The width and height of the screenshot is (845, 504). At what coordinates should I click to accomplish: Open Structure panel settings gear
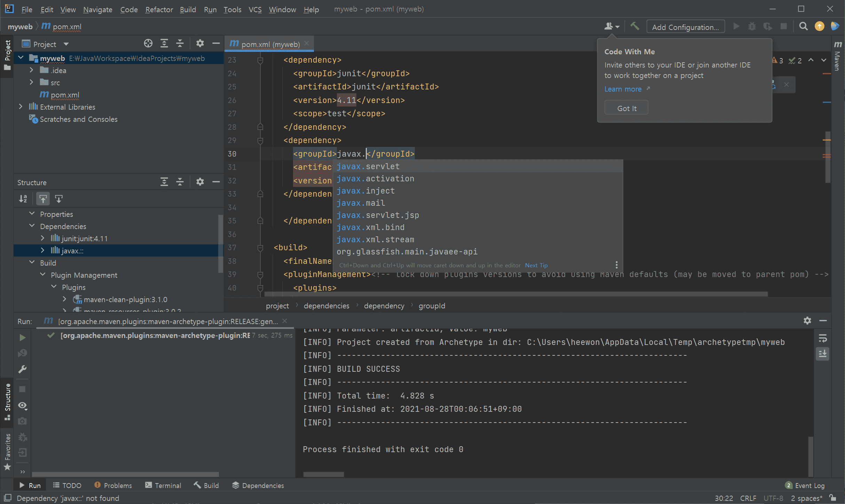point(200,182)
